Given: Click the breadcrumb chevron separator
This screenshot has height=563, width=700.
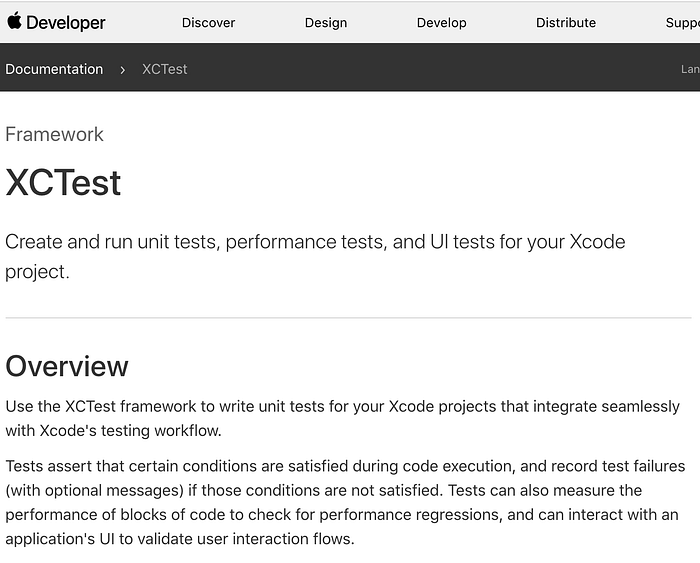Looking at the screenshot, I should pos(122,69).
